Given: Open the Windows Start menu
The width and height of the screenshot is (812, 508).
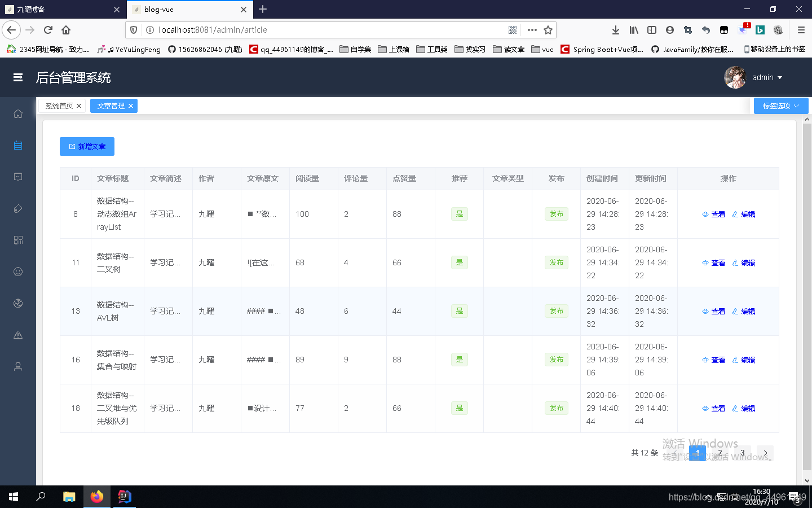Looking at the screenshot, I should point(14,497).
